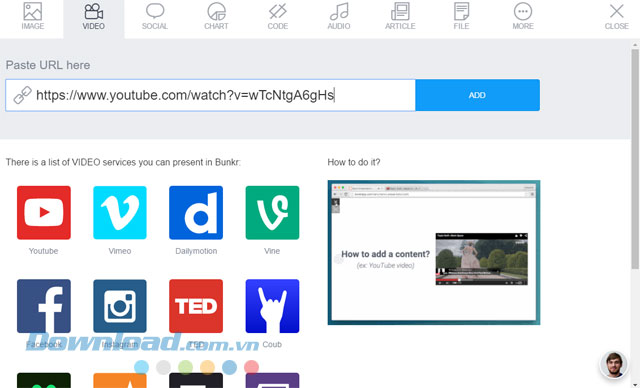The image size is (640, 388).
Task: Open the CHART tab
Action: point(216,17)
